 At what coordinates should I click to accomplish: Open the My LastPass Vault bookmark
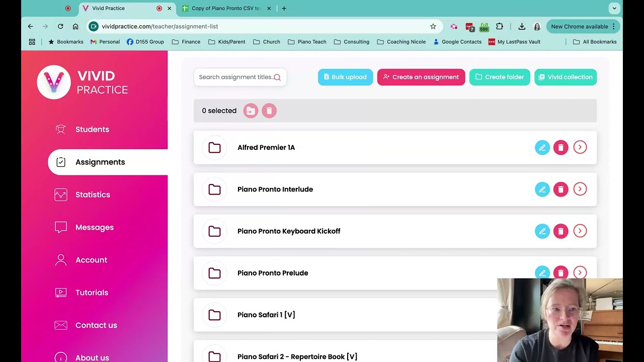[x=514, y=42]
